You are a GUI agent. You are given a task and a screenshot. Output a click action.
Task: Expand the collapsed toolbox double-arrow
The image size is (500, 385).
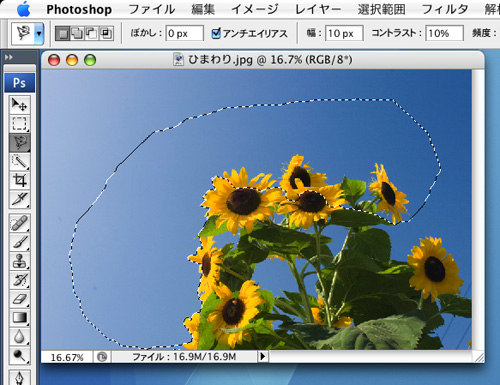tap(9, 57)
